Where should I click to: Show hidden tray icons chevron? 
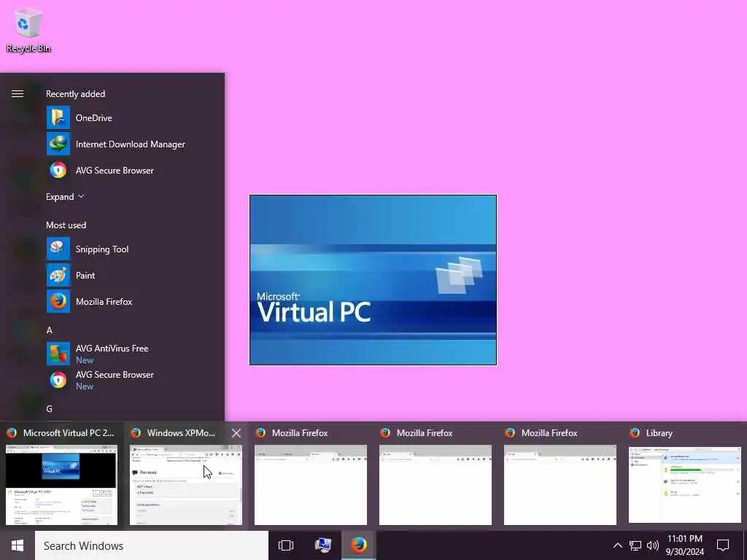pos(617,545)
